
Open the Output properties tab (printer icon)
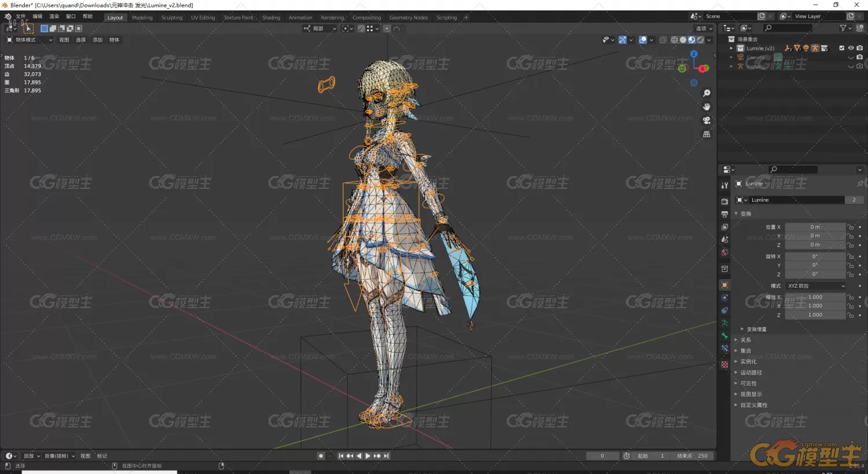[x=724, y=214]
